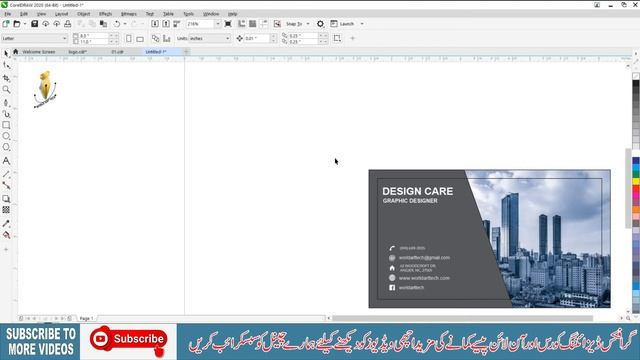Screen dimensions: 640x360
Task: Click the Import icon
Action: click(155, 24)
